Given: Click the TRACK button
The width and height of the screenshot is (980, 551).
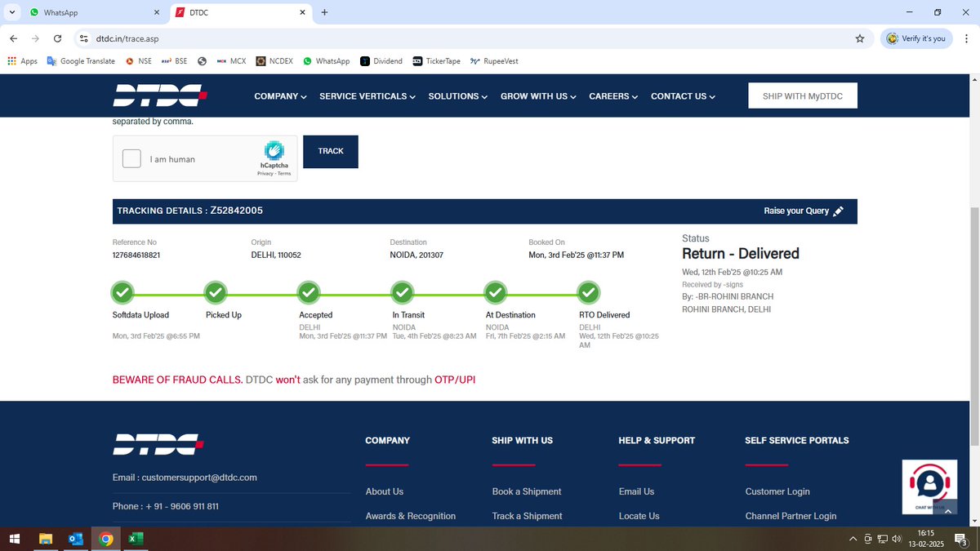Looking at the screenshot, I should (x=331, y=152).
